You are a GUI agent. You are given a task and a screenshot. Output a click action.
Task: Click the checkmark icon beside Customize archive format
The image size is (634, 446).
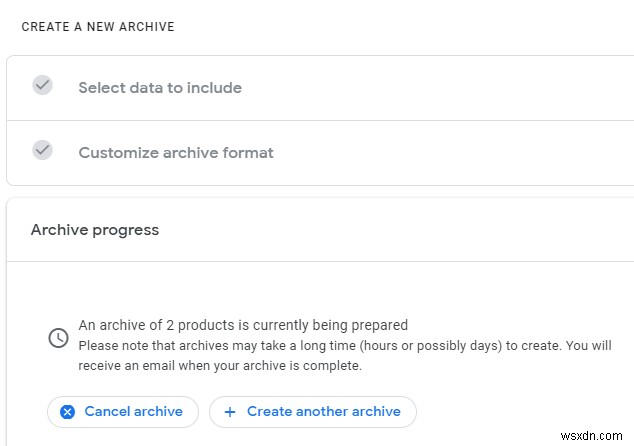[x=42, y=150]
